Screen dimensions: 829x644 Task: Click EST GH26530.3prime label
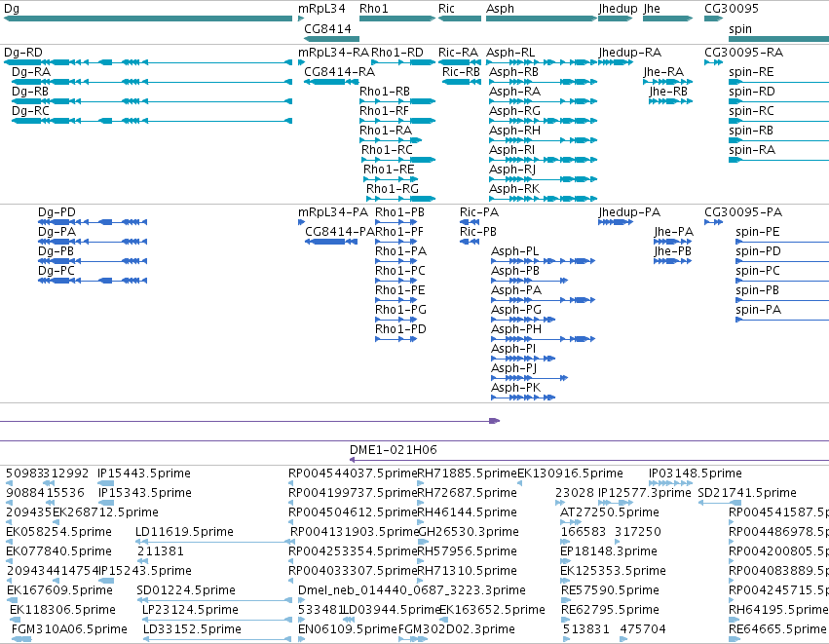[469, 532]
